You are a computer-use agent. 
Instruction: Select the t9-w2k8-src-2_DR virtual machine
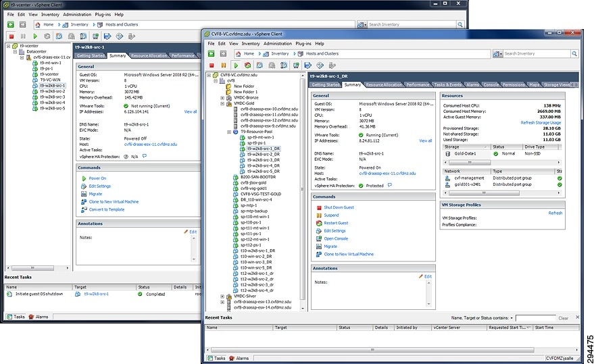point(264,155)
